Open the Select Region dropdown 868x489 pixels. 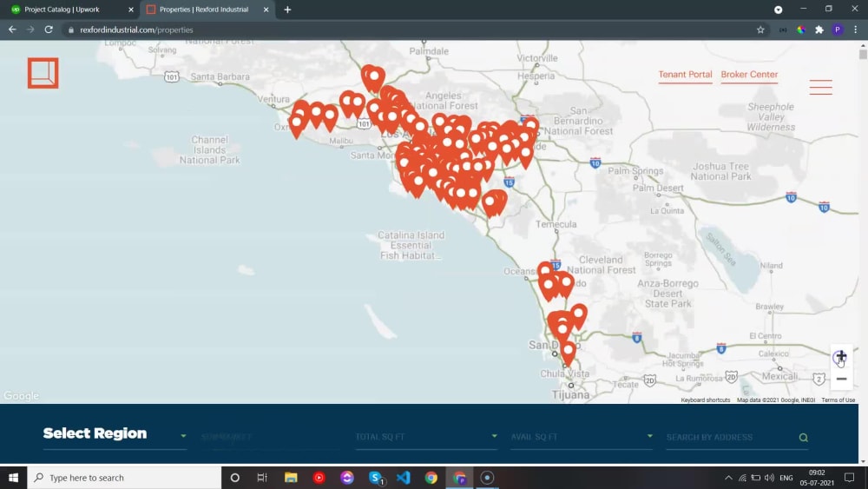click(x=115, y=434)
